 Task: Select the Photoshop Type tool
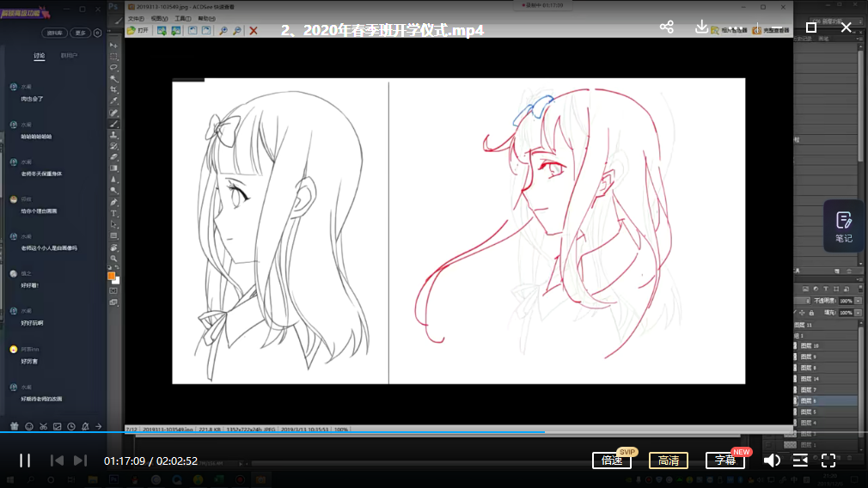coord(113,213)
